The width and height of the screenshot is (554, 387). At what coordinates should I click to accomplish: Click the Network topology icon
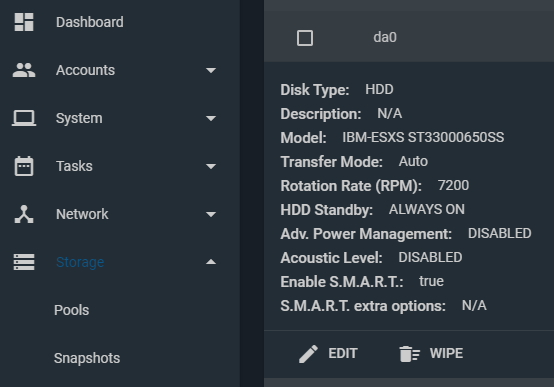(24, 214)
